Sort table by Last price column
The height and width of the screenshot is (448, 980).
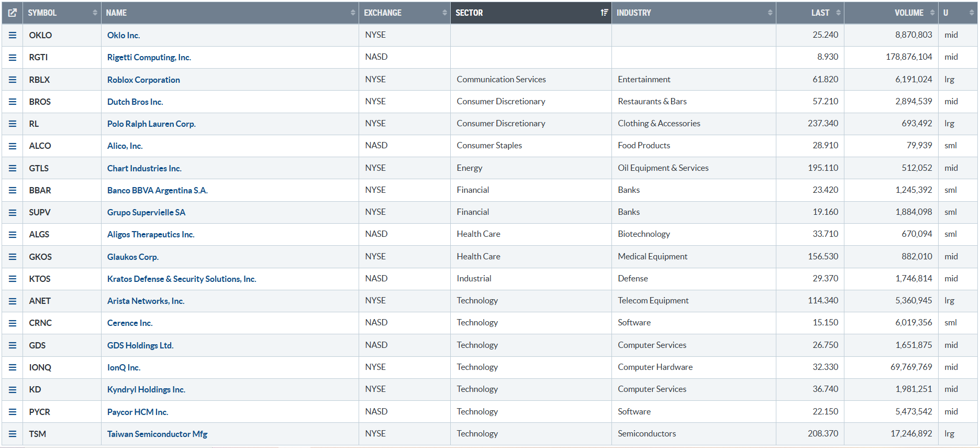click(820, 13)
